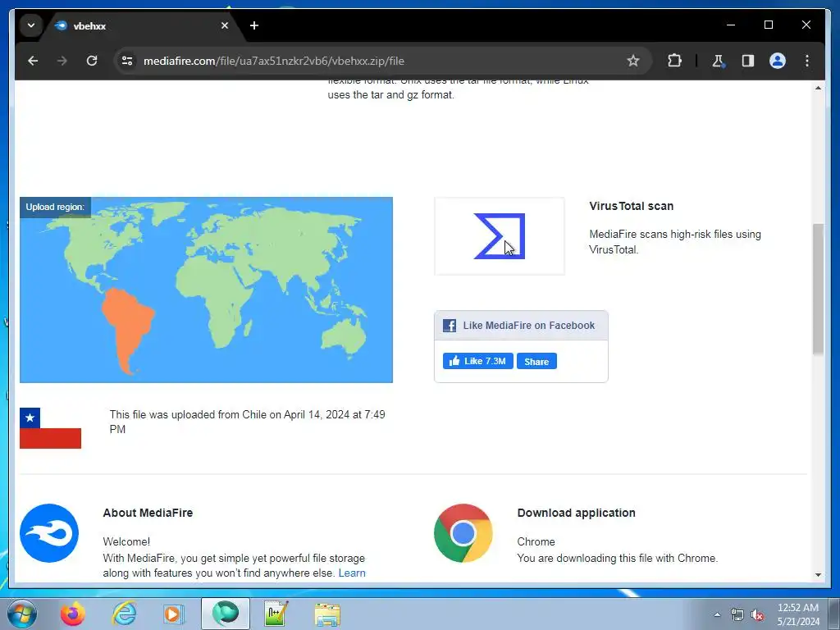Open site information icon in address bar

pyautogui.click(x=127, y=61)
